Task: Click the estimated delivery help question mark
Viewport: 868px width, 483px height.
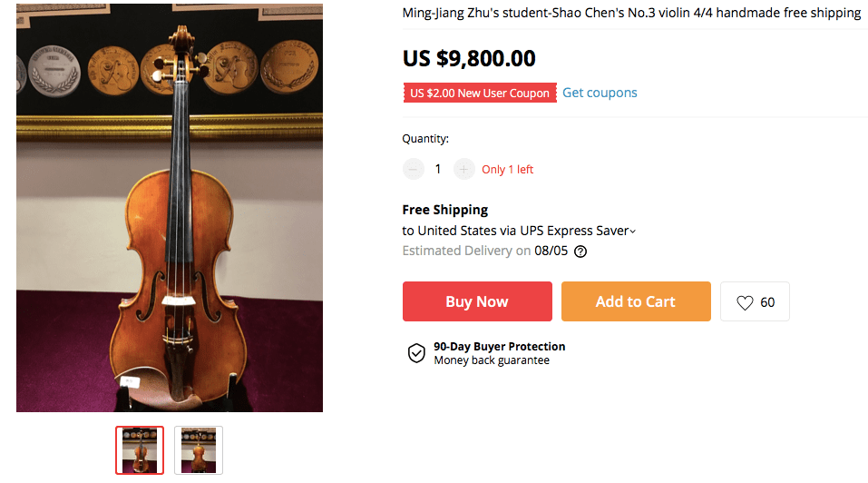Action: 580,251
